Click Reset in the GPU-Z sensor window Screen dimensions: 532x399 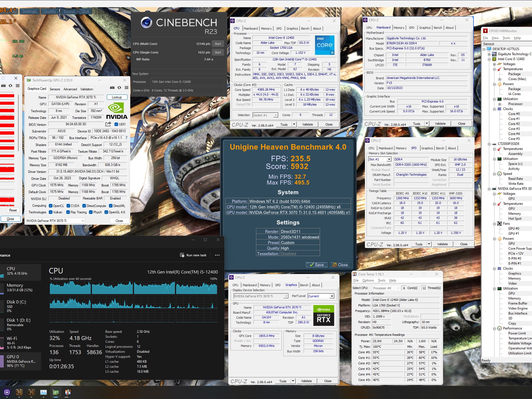pyautogui.click(x=13, y=210)
